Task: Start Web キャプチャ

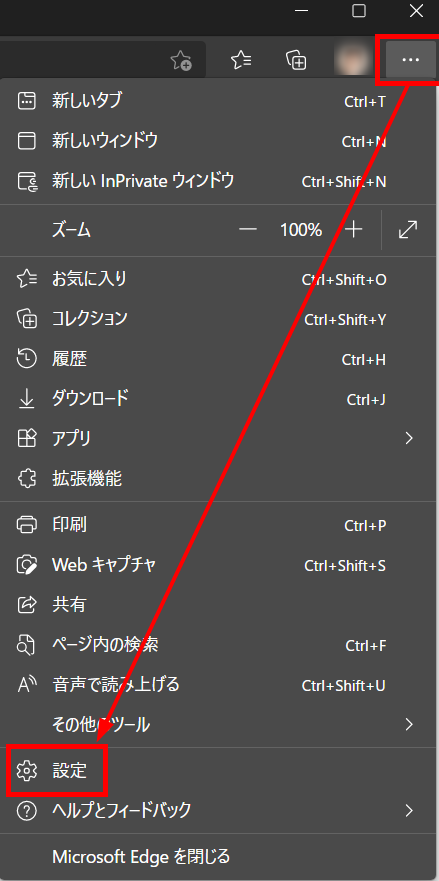Action: pyautogui.click(x=219, y=565)
